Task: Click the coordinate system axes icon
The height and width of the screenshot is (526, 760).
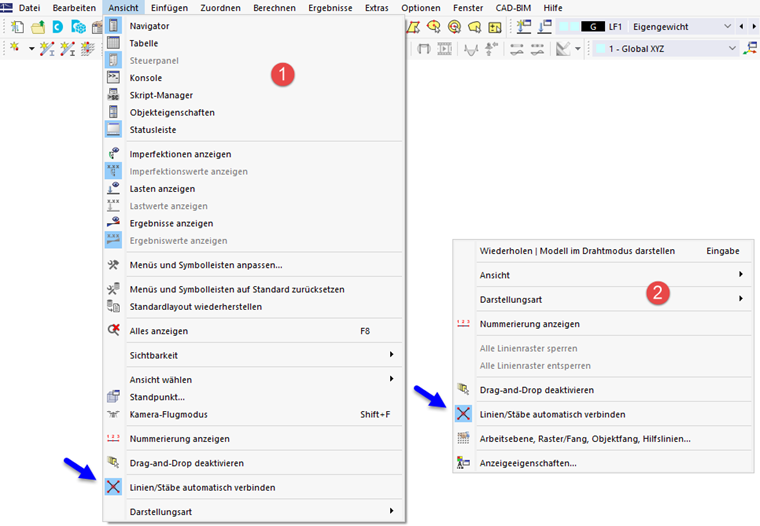Action: tap(750, 48)
